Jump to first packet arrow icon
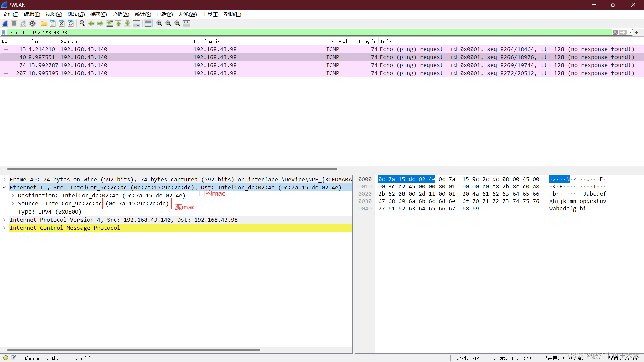Image resolution: width=644 pixels, height=362 pixels. tap(118, 23)
